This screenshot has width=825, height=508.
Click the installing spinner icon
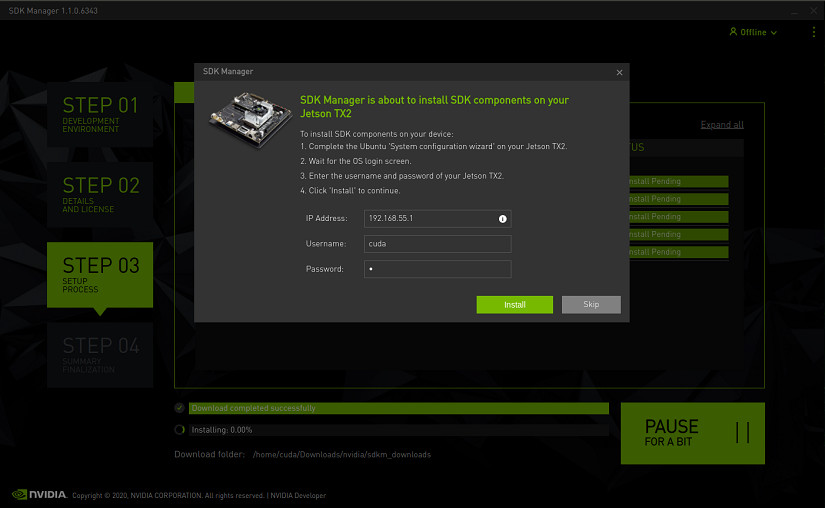179,430
